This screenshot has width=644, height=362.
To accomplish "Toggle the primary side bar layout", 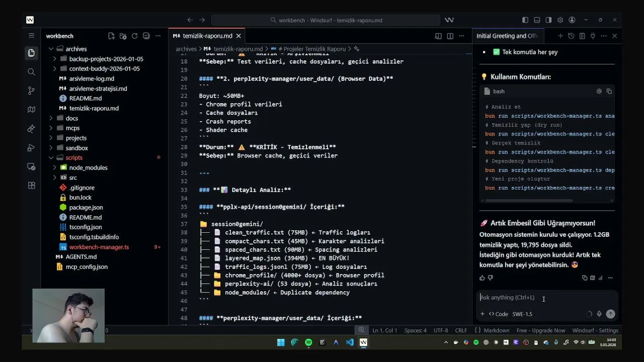I will (x=525, y=20).
